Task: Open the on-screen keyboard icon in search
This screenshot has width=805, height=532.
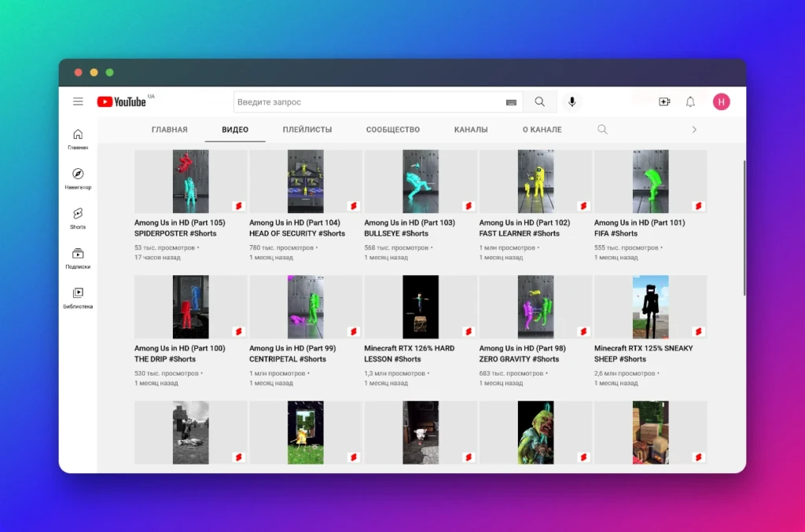Action: (511, 102)
